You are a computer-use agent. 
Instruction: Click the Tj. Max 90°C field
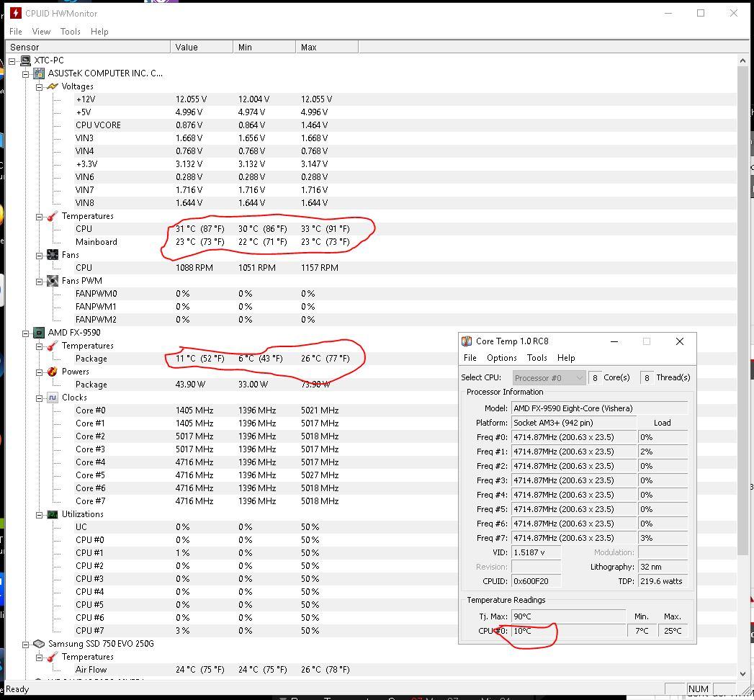(x=568, y=616)
